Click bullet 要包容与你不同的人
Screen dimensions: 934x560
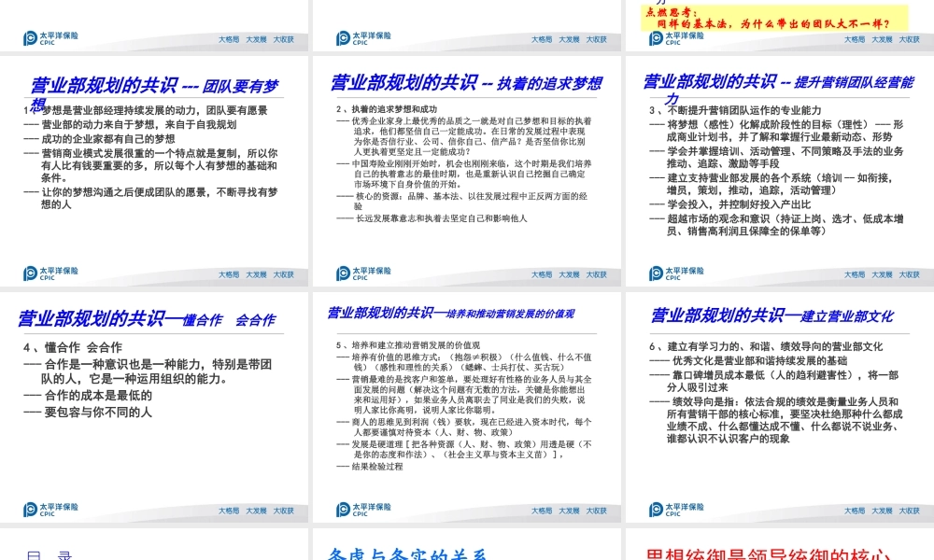(88, 412)
